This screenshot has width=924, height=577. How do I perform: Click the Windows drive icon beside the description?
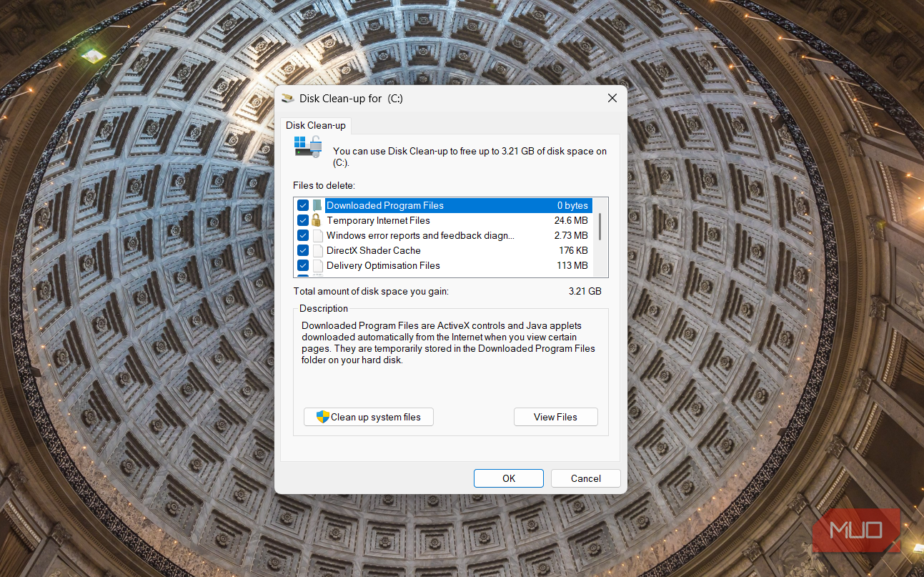click(308, 147)
